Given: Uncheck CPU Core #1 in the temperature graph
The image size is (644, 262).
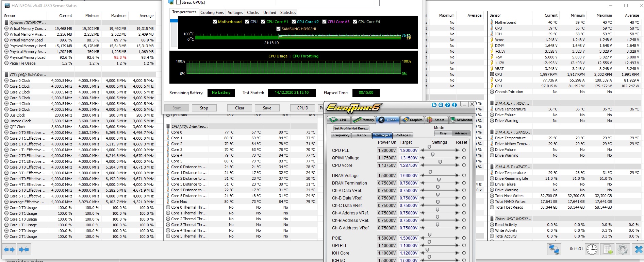Looking at the screenshot, I should point(263,22).
